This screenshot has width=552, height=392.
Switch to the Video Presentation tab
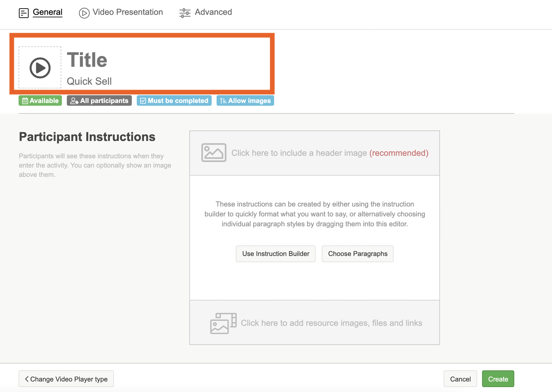[127, 12]
